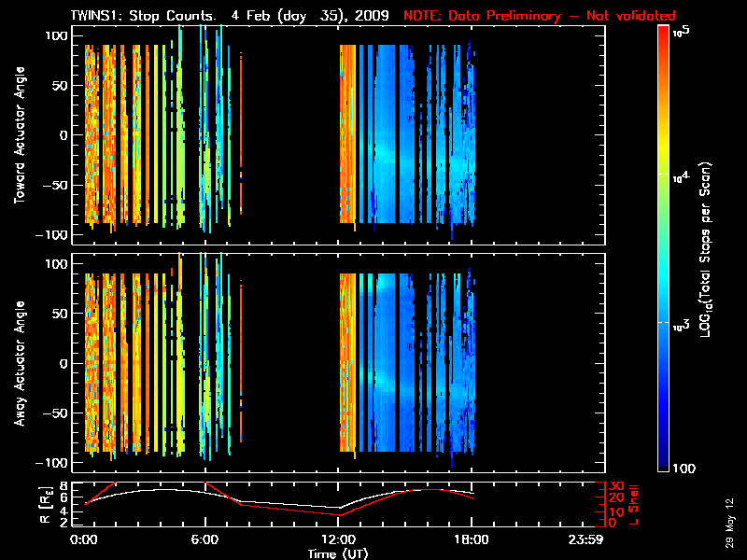Click the '18:00' time tick label
This screenshot has width=747, height=560.
(x=472, y=539)
